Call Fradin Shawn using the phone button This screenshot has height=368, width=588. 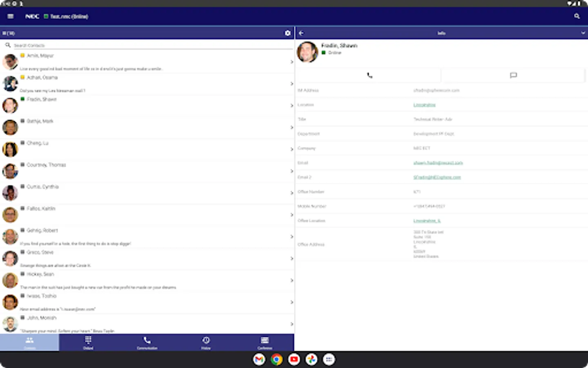pyautogui.click(x=369, y=75)
